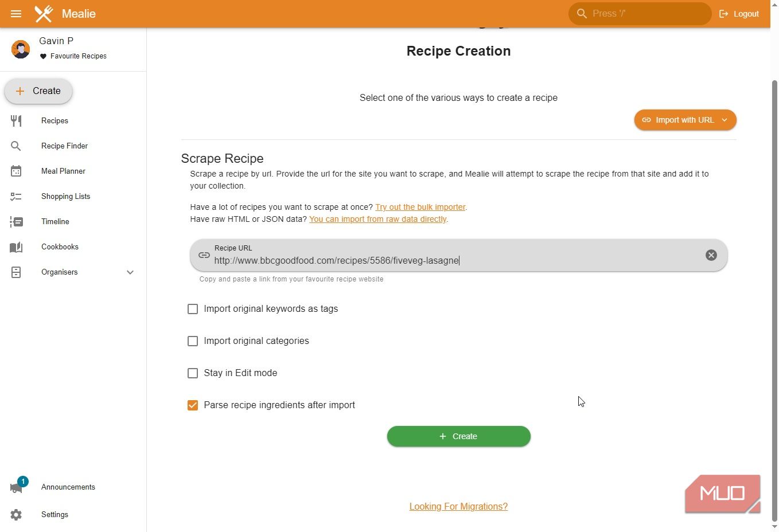Click the Settings gear icon
This screenshot has width=779, height=532.
click(x=16, y=514)
